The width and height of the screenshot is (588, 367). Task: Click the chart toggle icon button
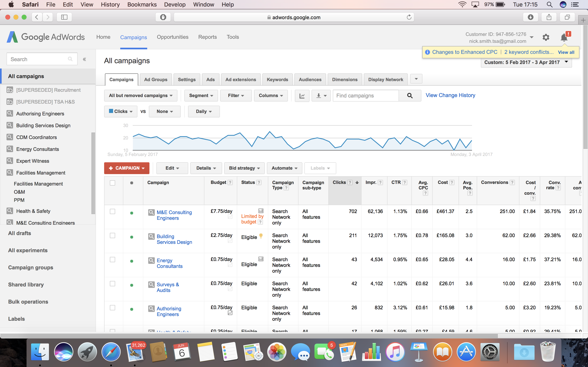[x=302, y=96]
